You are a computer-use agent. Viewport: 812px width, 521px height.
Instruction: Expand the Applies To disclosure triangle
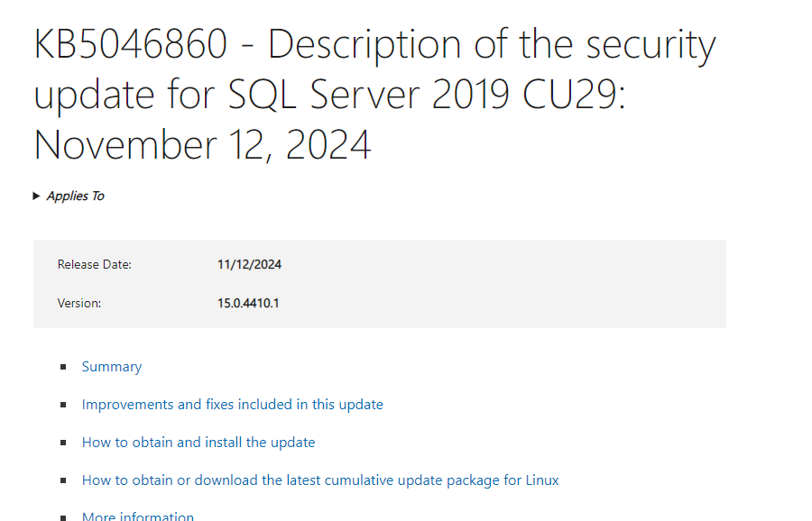pos(36,197)
